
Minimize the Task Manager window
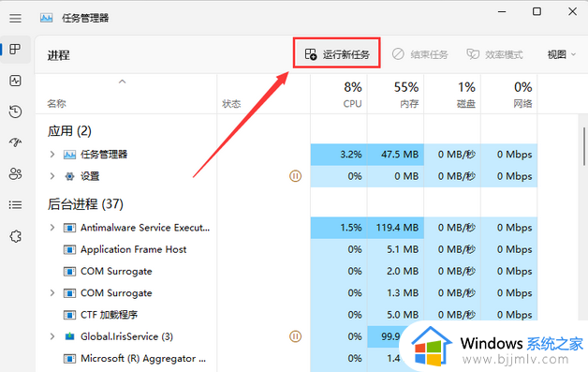pos(502,11)
